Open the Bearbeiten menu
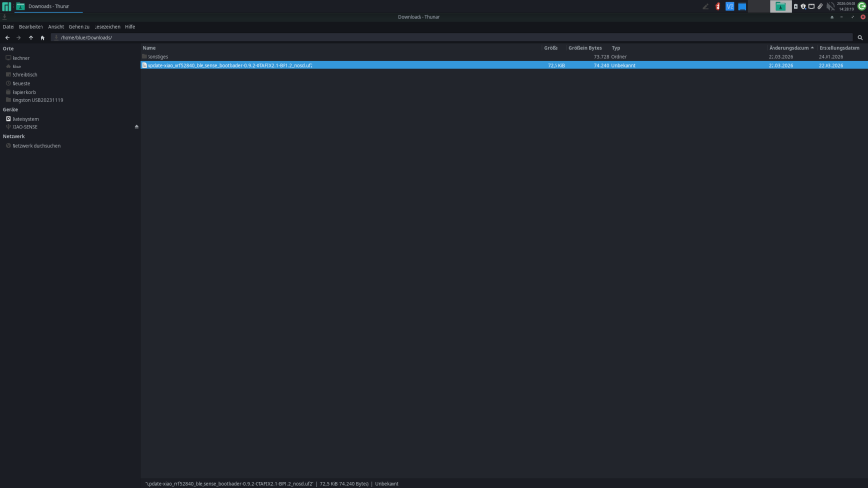This screenshot has width=868, height=488. 32,26
